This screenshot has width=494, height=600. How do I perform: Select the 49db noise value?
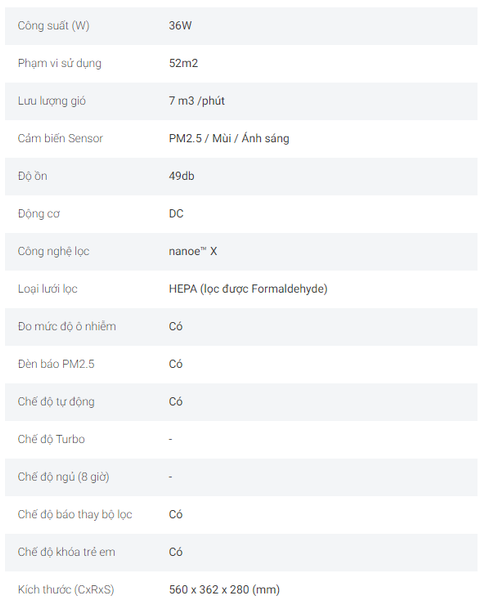point(181,176)
